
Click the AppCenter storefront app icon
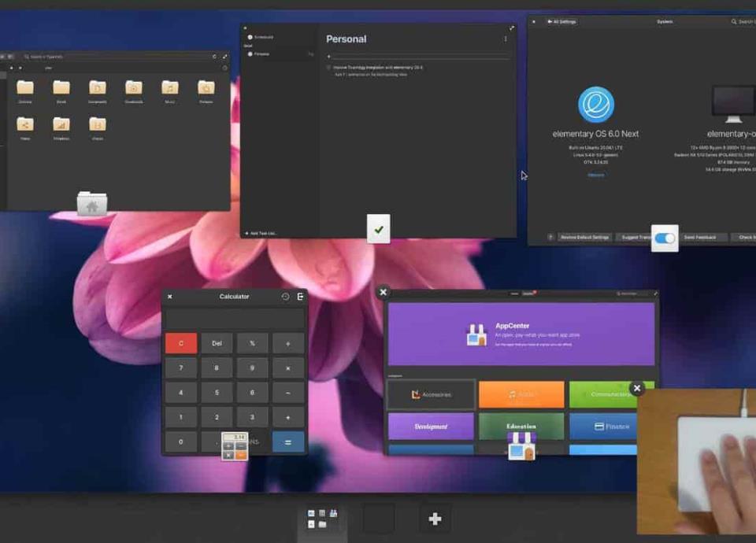click(521, 446)
